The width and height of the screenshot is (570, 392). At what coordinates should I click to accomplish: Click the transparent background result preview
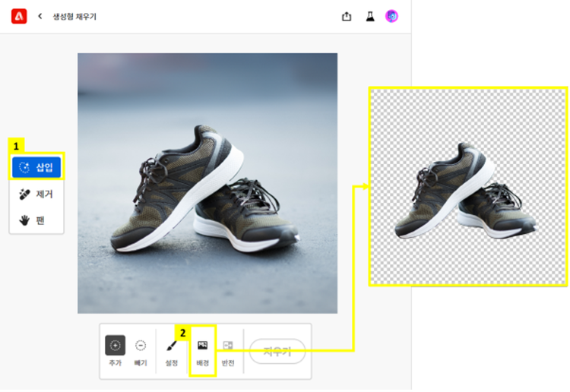click(468, 186)
